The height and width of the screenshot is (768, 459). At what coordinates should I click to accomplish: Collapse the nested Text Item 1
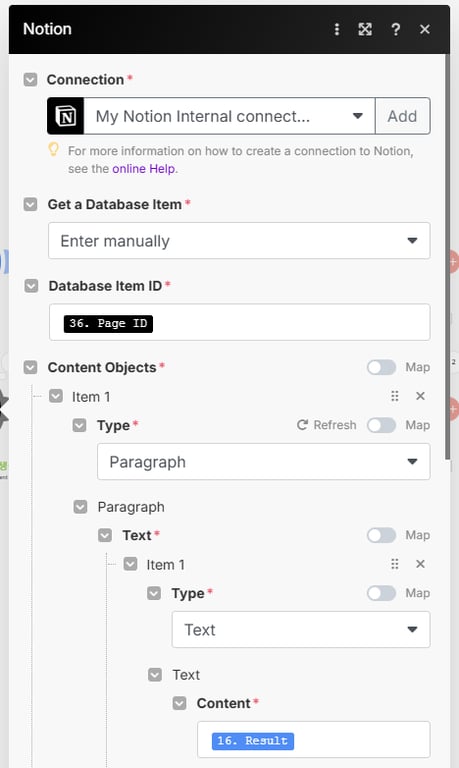point(130,564)
